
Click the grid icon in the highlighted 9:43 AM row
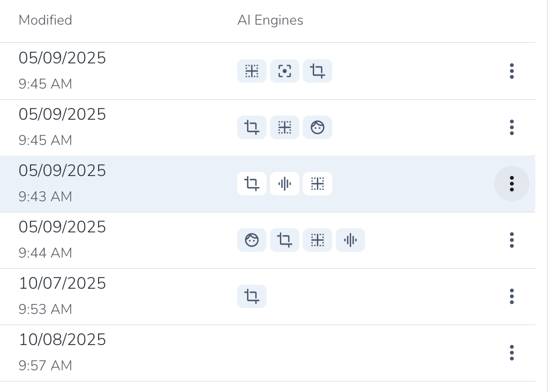click(x=318, y=184)
